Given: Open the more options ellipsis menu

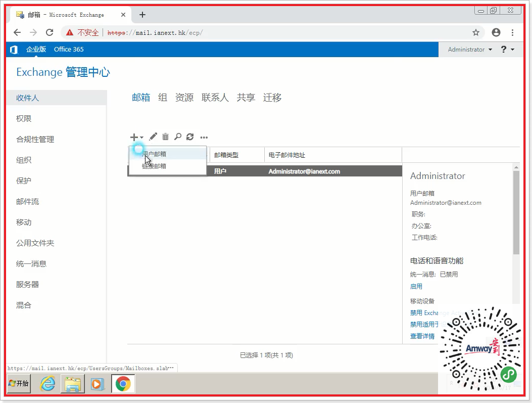Looking at the screenshot, I should 204,138.
